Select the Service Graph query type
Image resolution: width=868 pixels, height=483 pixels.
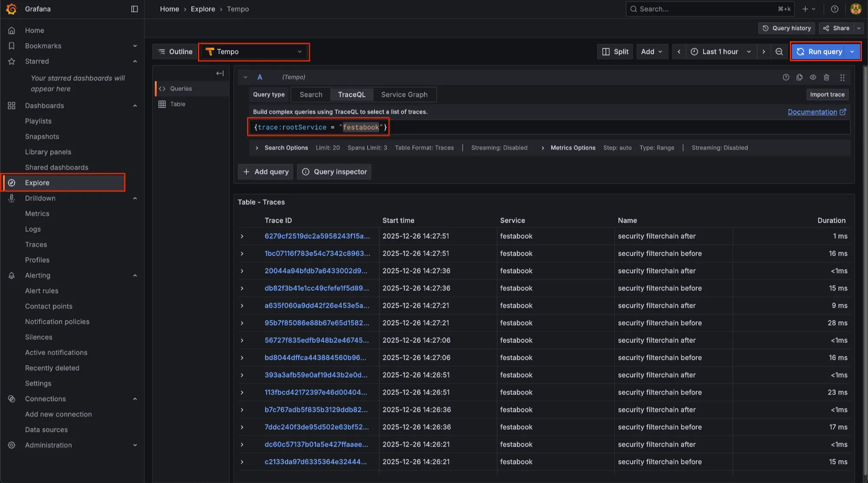[404, 95]
